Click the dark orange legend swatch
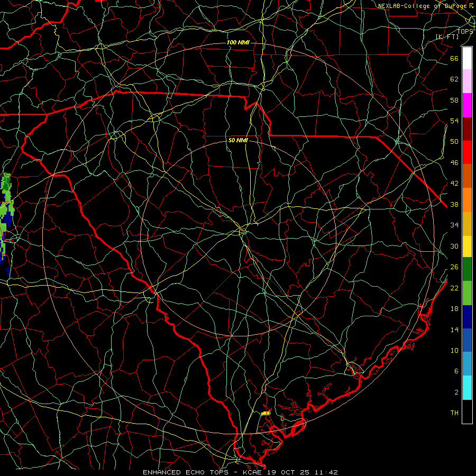 pos(467,176)
